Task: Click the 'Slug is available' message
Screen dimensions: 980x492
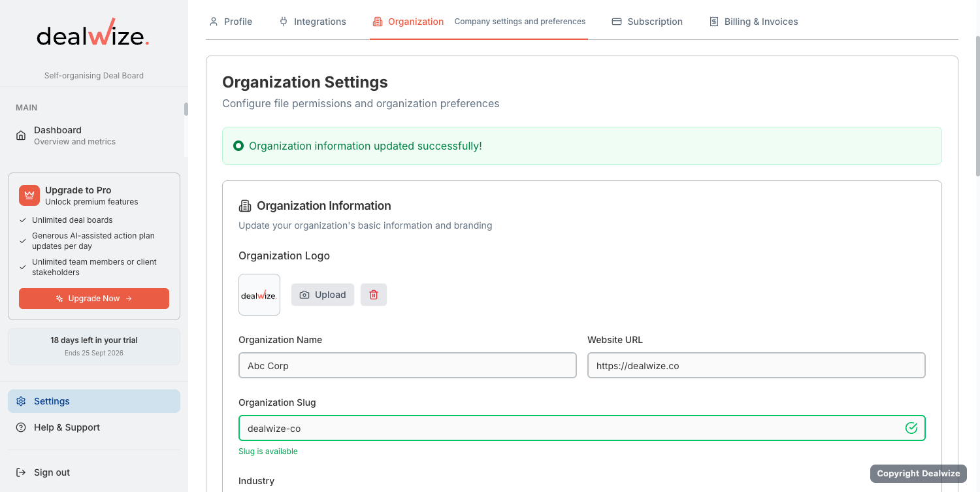Action: (x=268, y=451)
